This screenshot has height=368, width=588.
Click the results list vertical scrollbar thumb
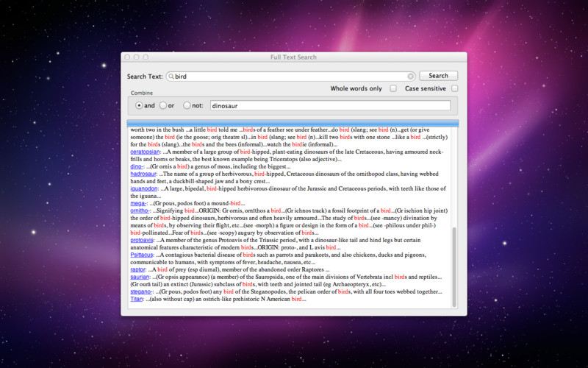pos(454,267)
